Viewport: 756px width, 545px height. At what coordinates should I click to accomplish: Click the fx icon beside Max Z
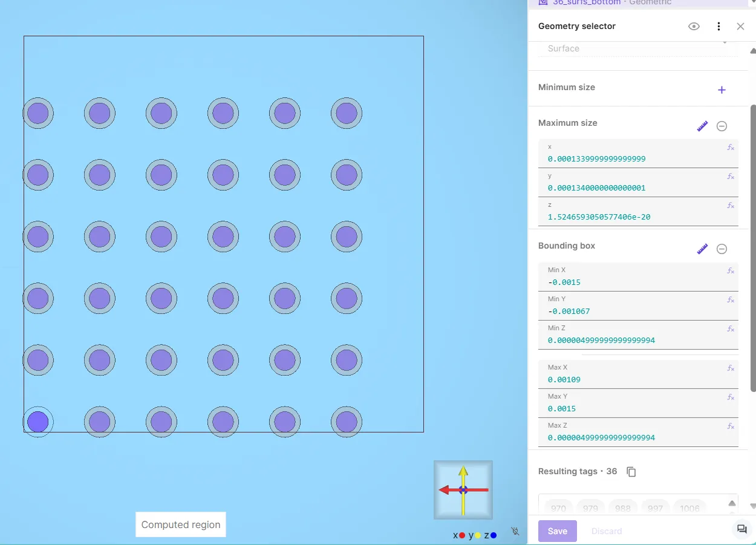tap(731, 426)
